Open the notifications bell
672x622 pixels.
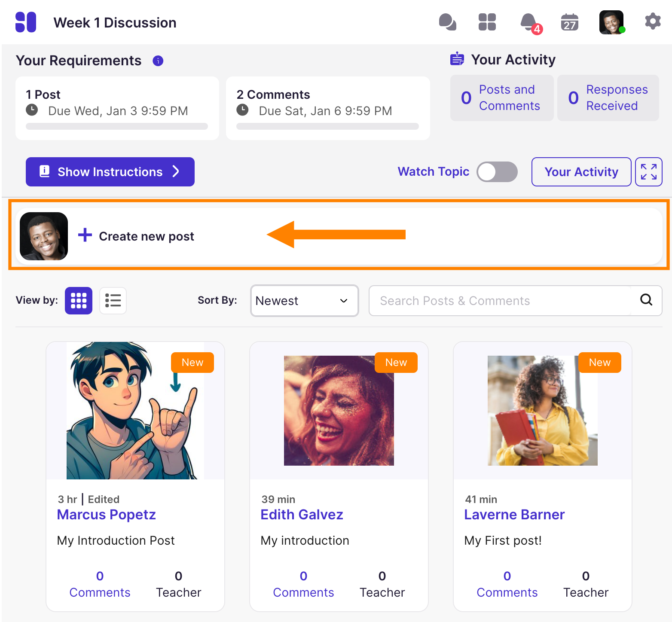pyautogui.click(x=529, y=22)
